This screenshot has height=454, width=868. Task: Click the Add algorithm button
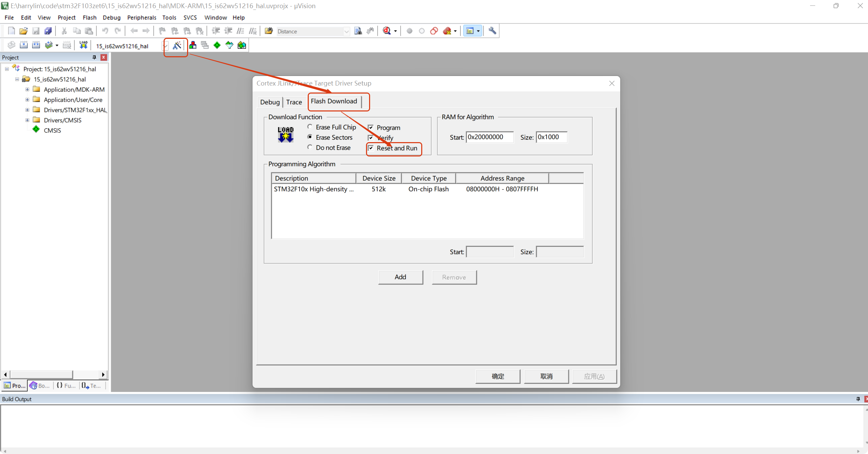click(400, 277)
